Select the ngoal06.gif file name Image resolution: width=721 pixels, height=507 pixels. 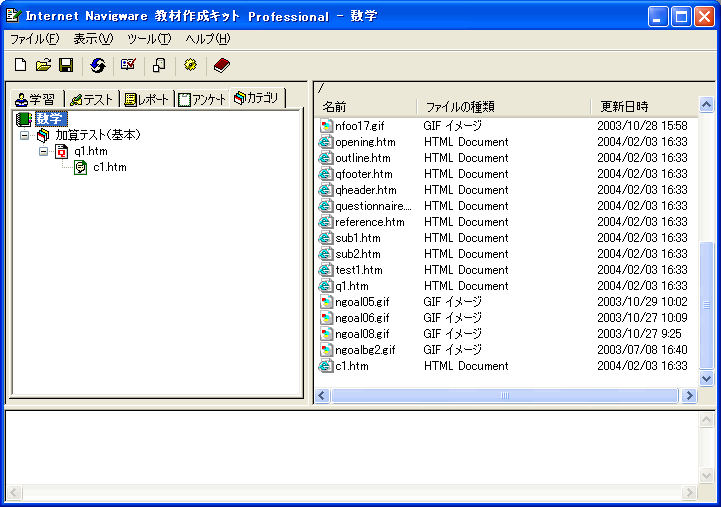(362, 318)
